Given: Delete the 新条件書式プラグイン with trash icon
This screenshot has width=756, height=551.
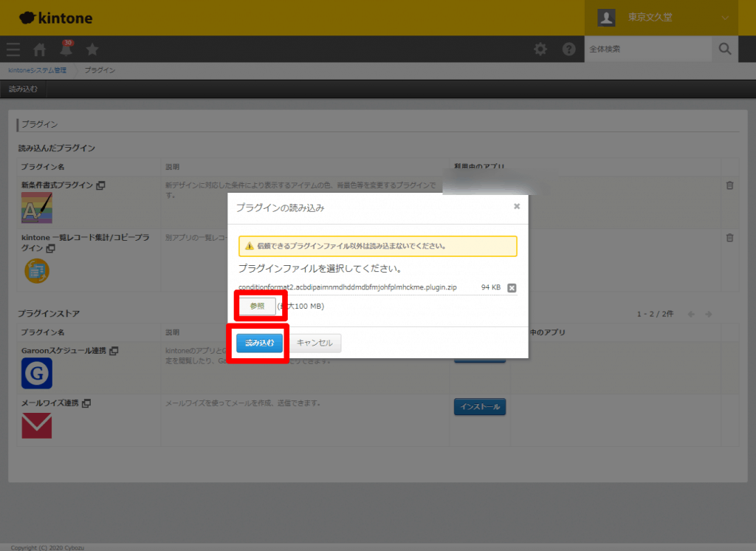Looking at the screenshot, I should (729, 185).
